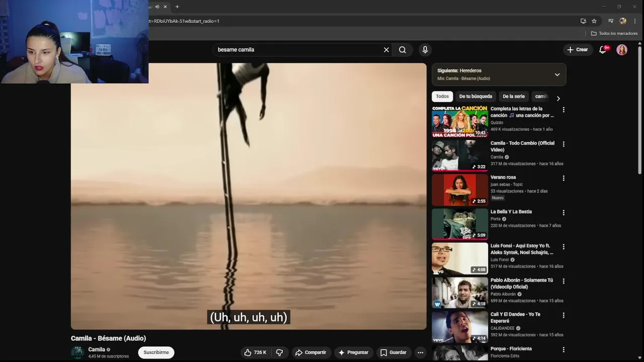Click the Compartir share button
644x362 pixels.
310,352
